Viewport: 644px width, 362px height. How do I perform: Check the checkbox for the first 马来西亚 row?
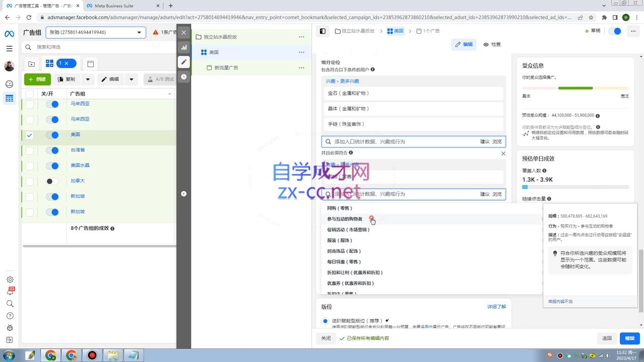[29, 104]
